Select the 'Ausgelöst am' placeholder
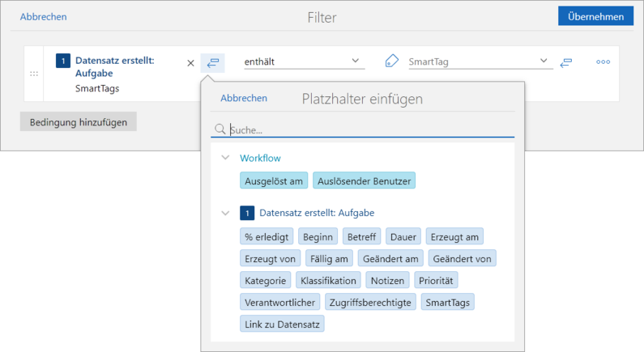Screen dimensions: 644x352 pos(274,180)
